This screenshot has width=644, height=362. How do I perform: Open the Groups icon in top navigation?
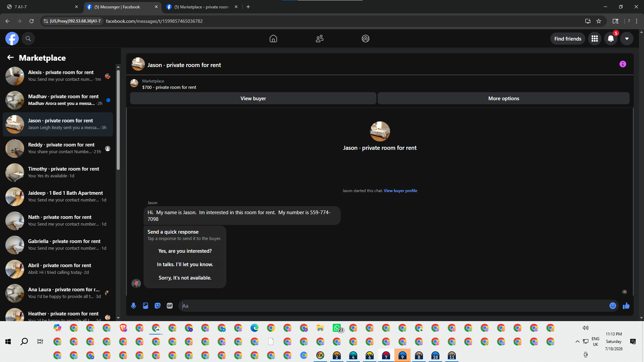[366, 39]
